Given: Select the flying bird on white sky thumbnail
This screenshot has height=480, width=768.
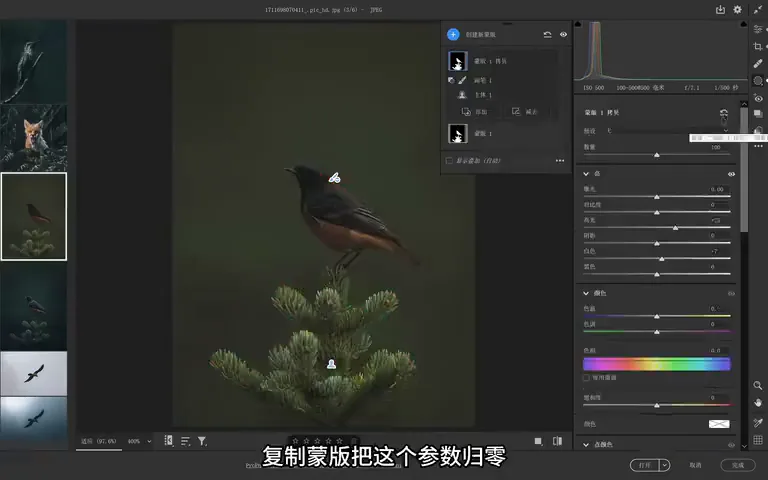Looking at the screenshot, I should pos(34,373).
